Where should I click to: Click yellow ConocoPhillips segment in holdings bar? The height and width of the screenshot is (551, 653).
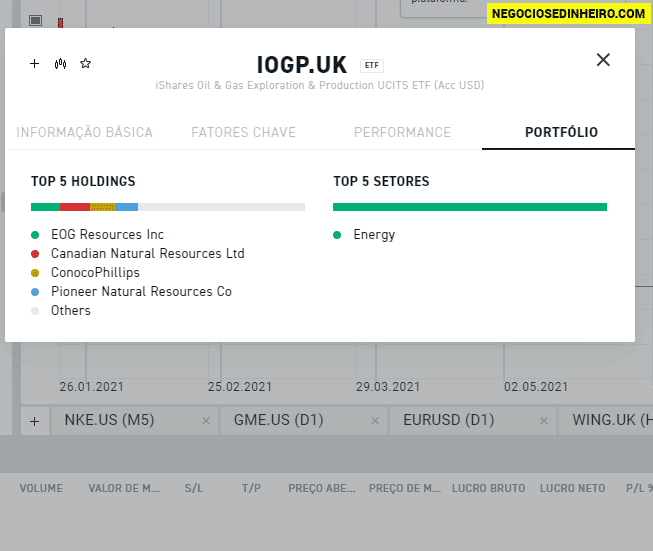(102, 207)
